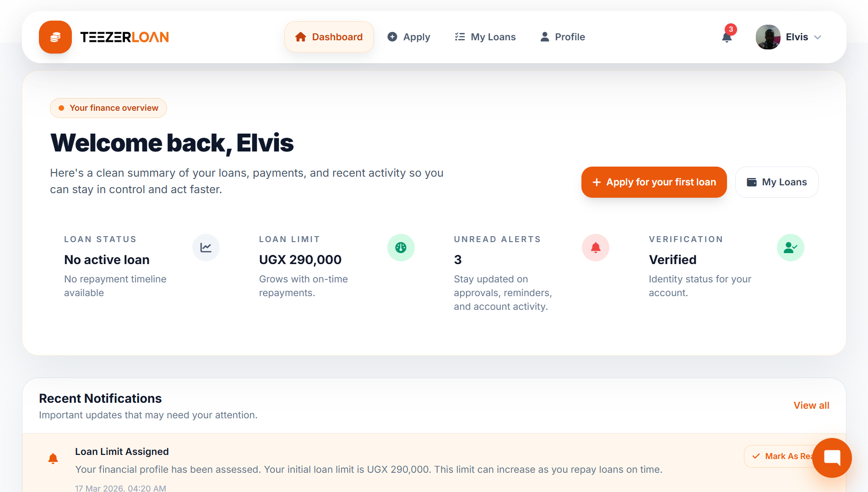Navigate to the Profile page
The width and height of the screenshot is (868, 492).
(563, 37)
